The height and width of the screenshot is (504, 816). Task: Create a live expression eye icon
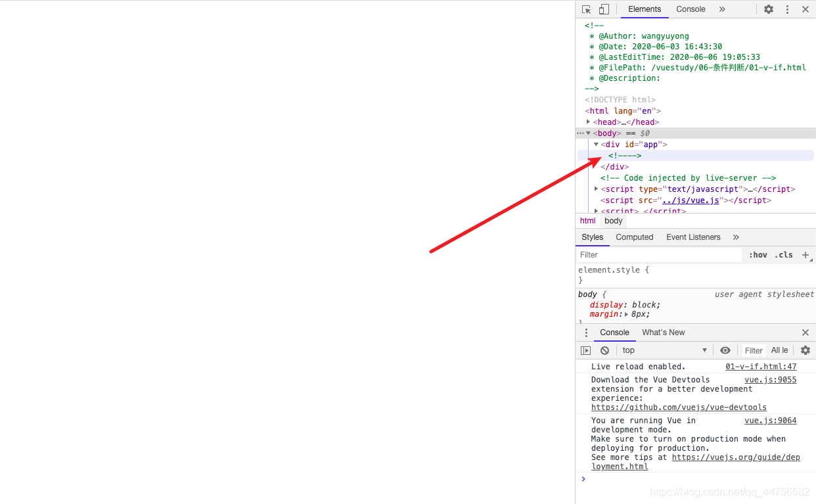point(725,350)
